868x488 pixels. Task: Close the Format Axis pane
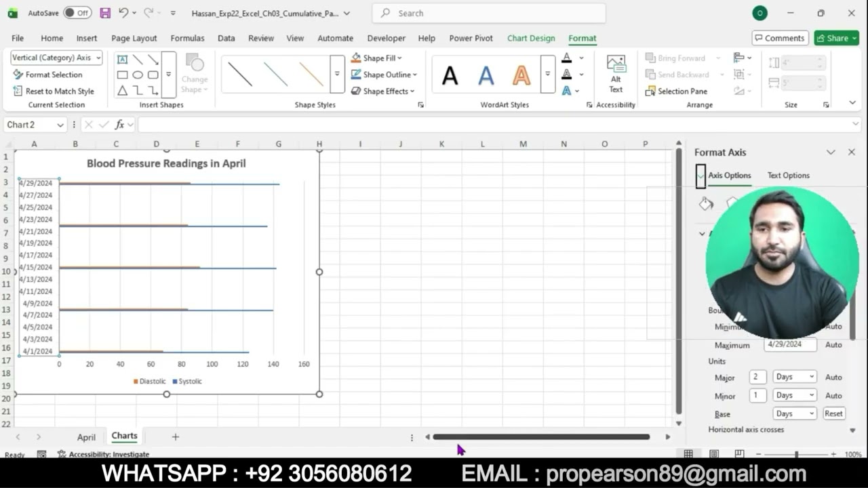tap(852, 152)
